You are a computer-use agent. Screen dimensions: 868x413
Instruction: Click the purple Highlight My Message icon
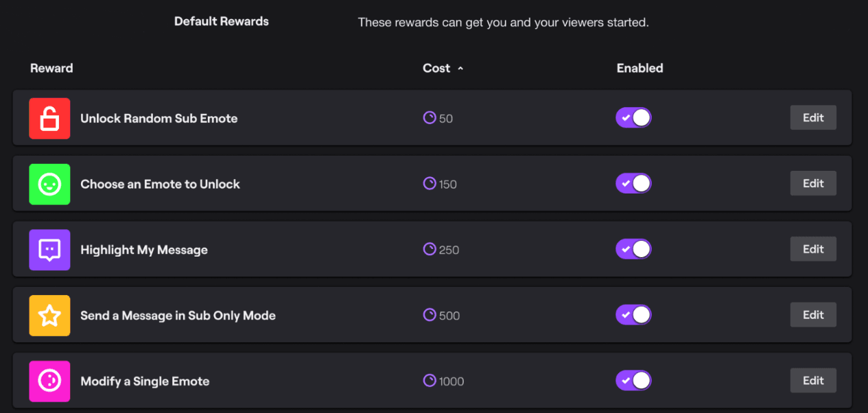point(49,250)
